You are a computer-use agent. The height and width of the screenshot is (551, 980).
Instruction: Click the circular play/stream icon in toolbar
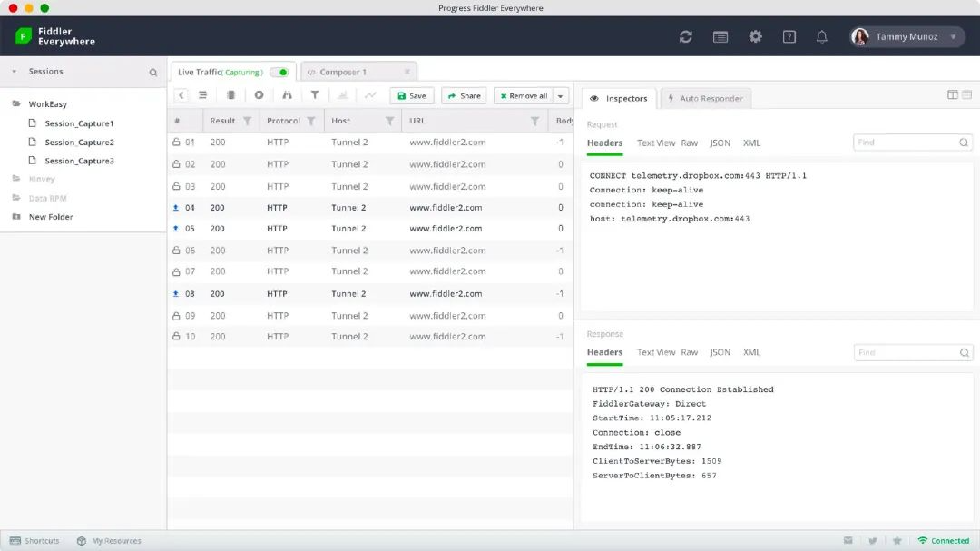pyautogui.click(x=259, y=95)
